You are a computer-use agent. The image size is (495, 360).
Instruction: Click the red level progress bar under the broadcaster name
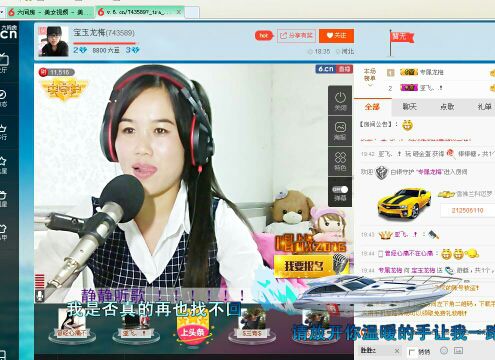[104, 43]
